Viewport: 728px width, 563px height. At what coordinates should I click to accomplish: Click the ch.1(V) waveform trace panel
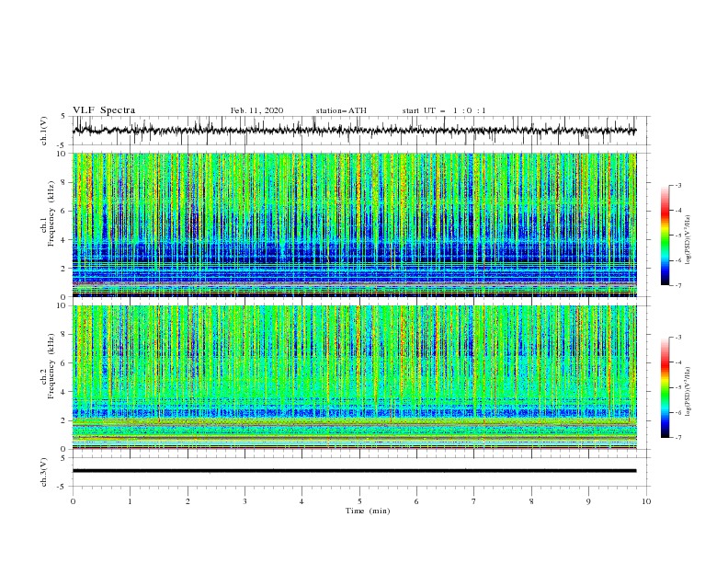point(358,131)
